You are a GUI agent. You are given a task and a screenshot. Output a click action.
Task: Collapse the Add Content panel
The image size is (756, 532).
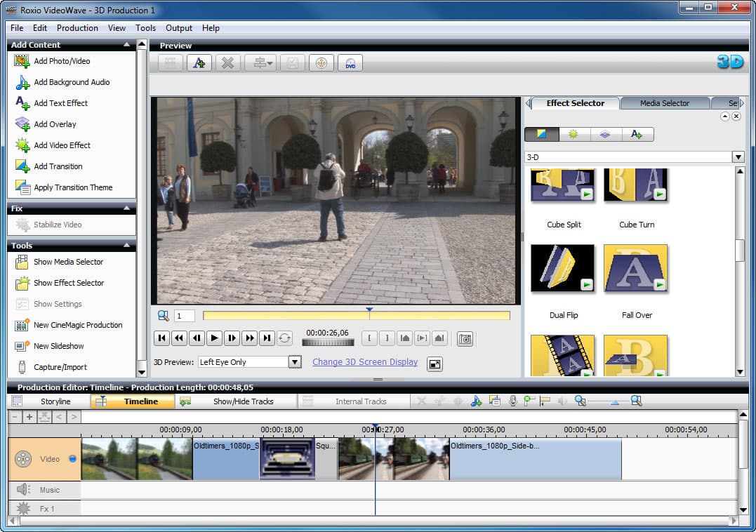click(127, 45)
